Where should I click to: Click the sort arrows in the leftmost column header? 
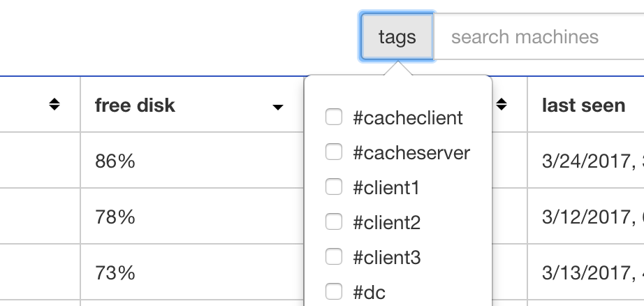(x=54, y=105)
